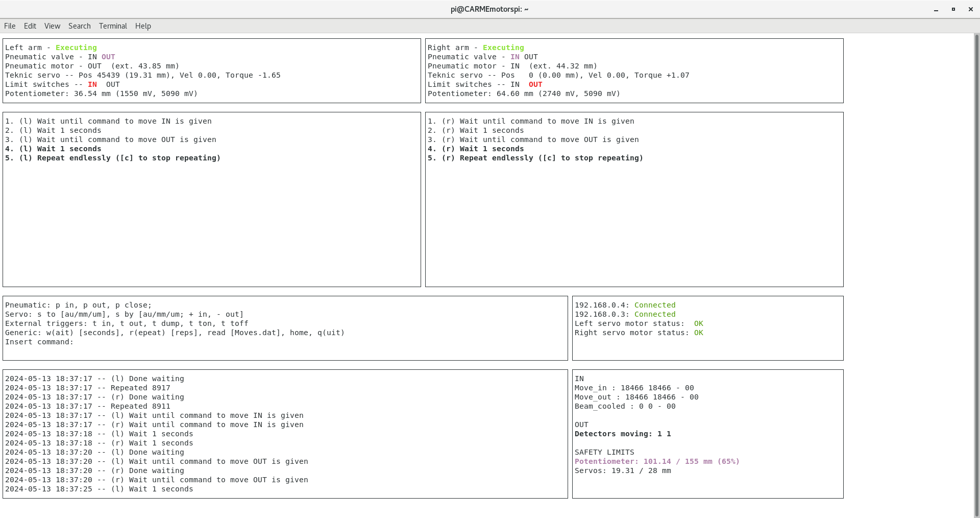The width and height of the screenshot is (980, 518).
Task: Minimize the terminal window
Action: [x=936, y=10]
